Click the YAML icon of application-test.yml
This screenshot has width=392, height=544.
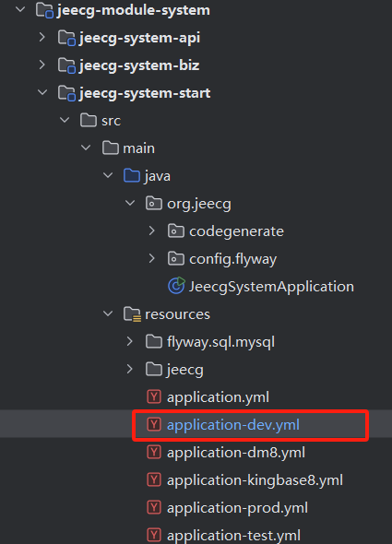[x=154, y=535]
